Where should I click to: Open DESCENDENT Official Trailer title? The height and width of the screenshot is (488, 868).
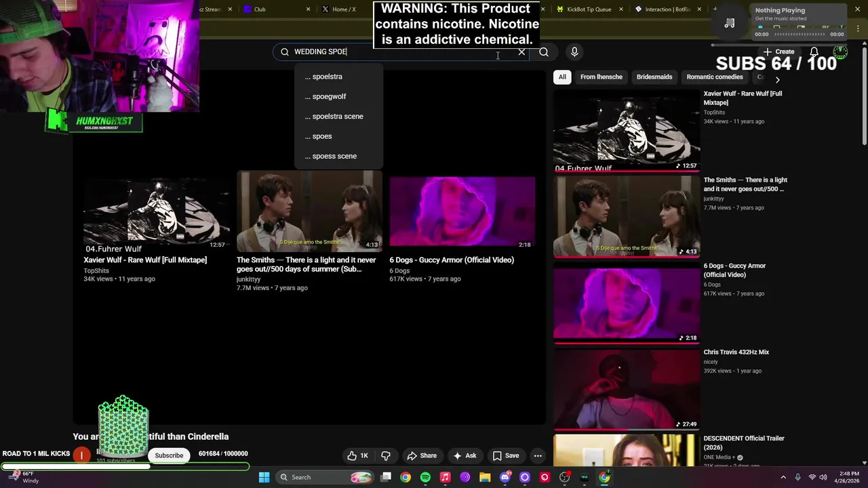click(x=744, y=443)
